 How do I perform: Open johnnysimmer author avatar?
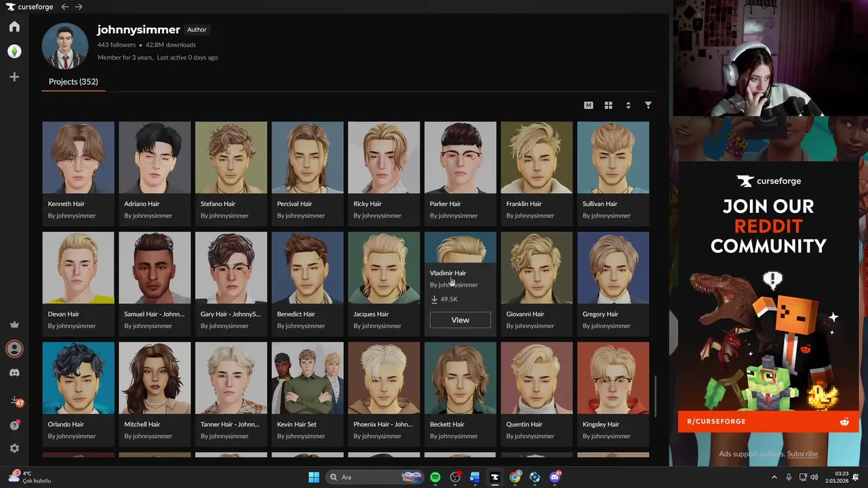coord(65,46)
